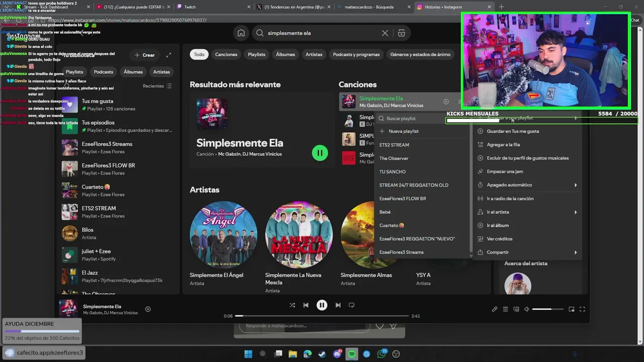
Task: Select Ver créditos
Action: pyautogui.click(x=527, y=239)
